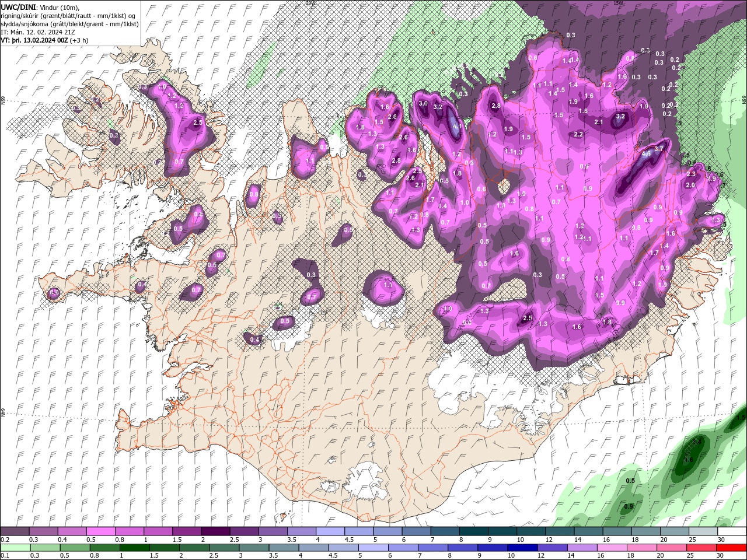
Task: Click the 'slydda/snjókoma' description line in the header
Action: tap(69, 24)
